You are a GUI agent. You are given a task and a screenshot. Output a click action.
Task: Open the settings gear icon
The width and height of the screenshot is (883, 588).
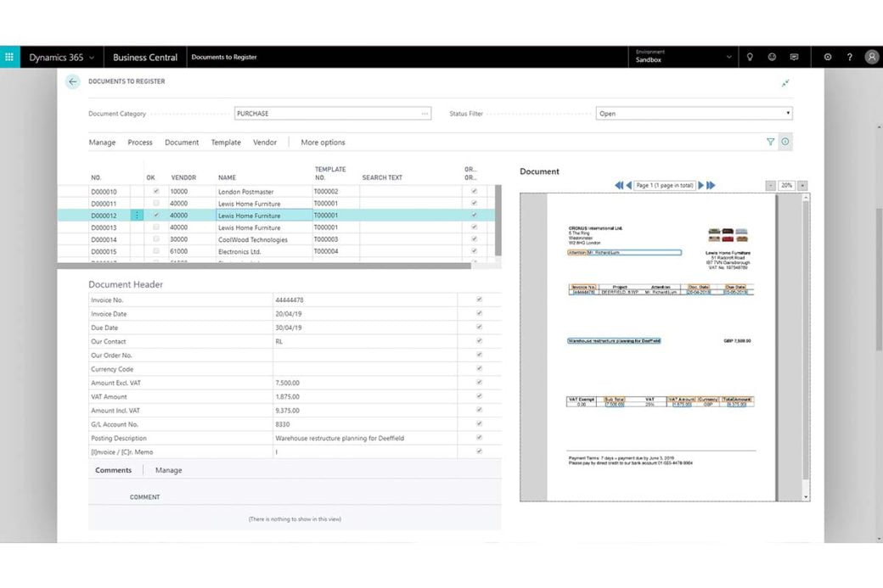click(828, 57)
